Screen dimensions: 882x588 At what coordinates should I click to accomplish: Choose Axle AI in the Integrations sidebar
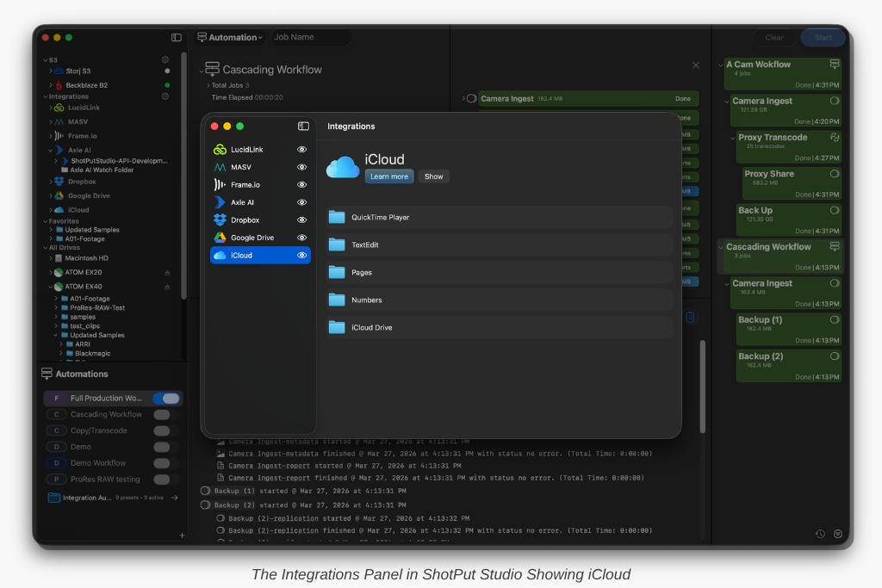242,202
